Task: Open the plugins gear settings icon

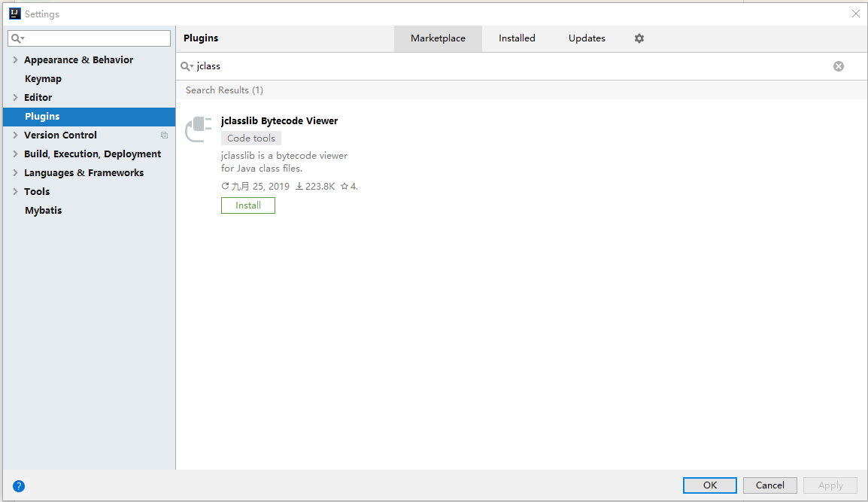Action: click(639, 38)
